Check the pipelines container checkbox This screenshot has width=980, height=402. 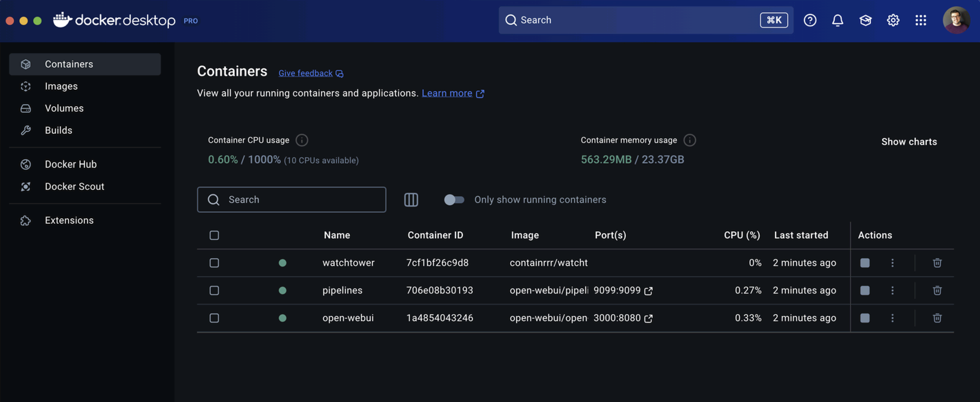pos(214,291)
